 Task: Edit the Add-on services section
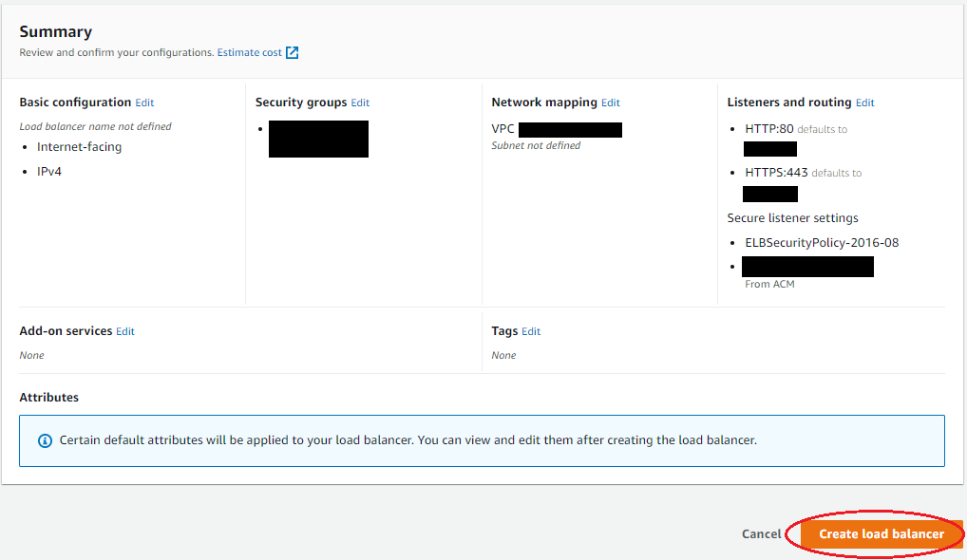pyautogui.click(x=125, y=331)
